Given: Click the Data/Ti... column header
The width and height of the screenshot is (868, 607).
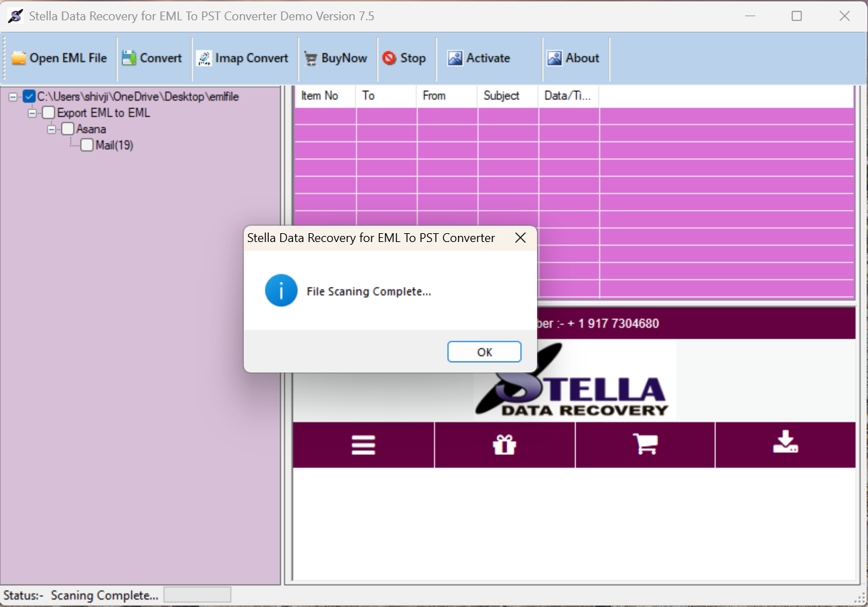Looking at the screenshot, I should (569, 96).
